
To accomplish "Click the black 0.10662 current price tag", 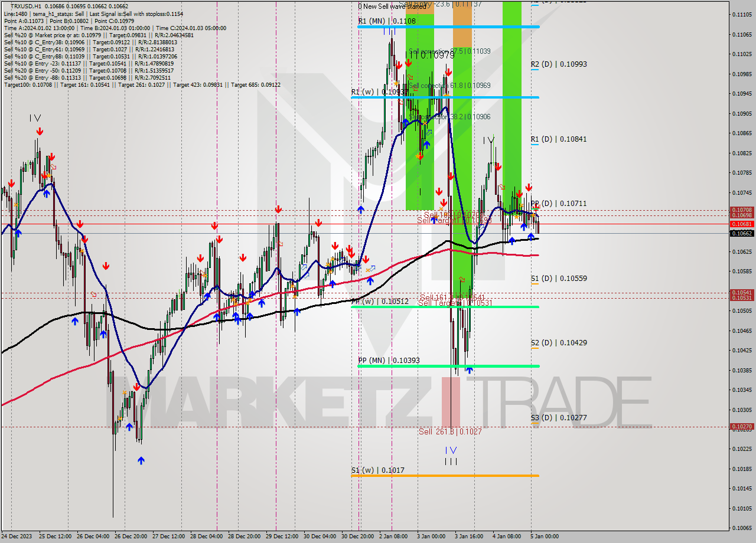I will tap(742, 233).
